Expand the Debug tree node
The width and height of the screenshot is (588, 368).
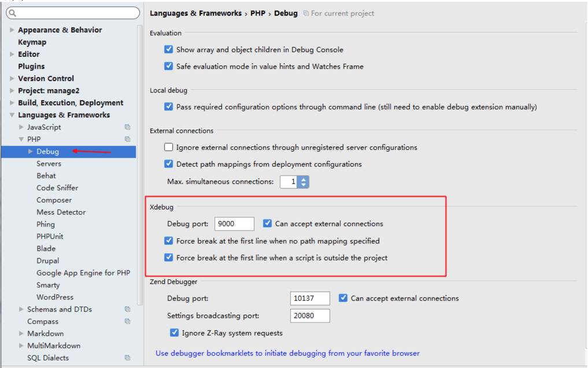(x=31, y=152)
